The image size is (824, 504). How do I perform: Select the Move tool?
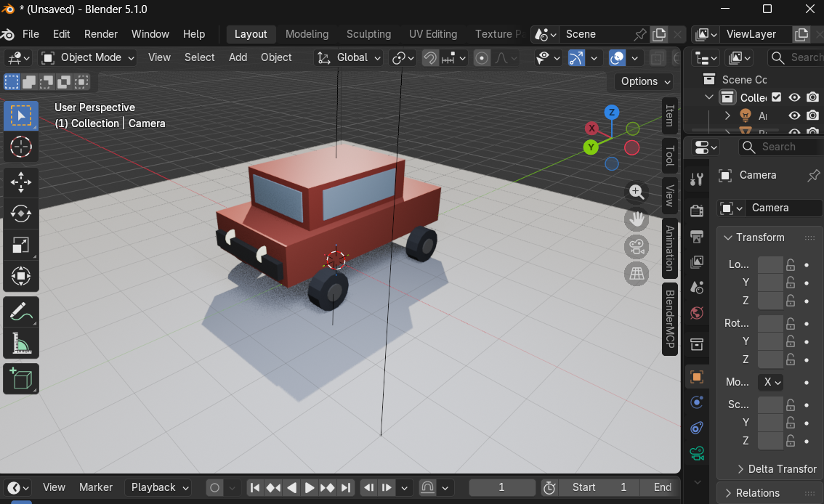(x=21, y=182)
